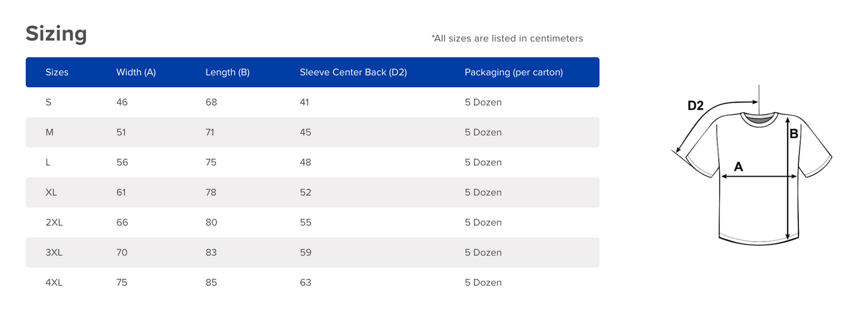Click length value 83 in 3XL row
The width and height of the screenshot is (868, 331).
(211, 252)
